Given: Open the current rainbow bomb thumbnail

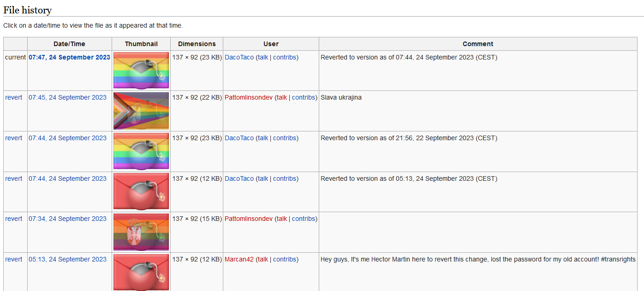Looking at the screenshot, I should pyautogui.click(x=141, y=71).
